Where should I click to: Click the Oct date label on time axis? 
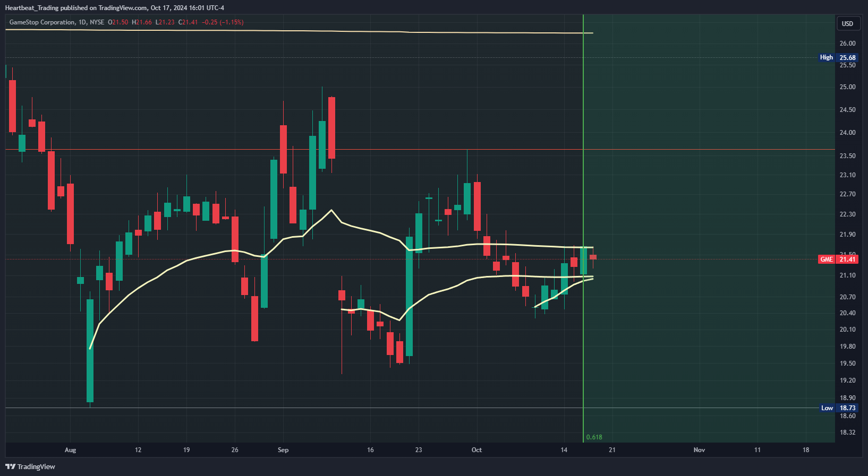pyautogui.click(x=477, y=450)
